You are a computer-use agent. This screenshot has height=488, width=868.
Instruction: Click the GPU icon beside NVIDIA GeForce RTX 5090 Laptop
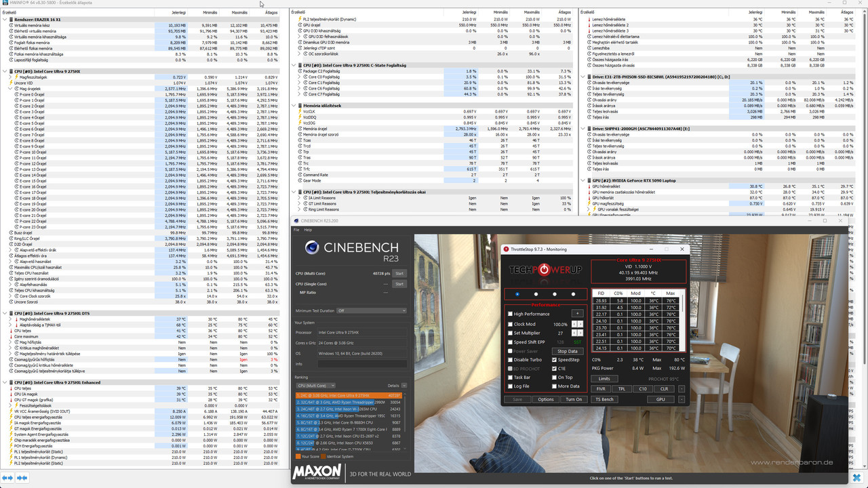589,180
